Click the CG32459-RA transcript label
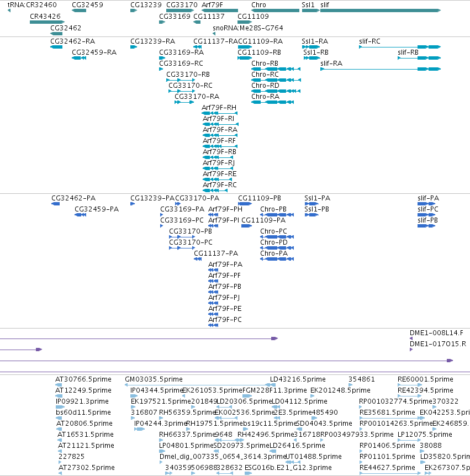This screenshot has height=476, width=470. tap(94, 52)
